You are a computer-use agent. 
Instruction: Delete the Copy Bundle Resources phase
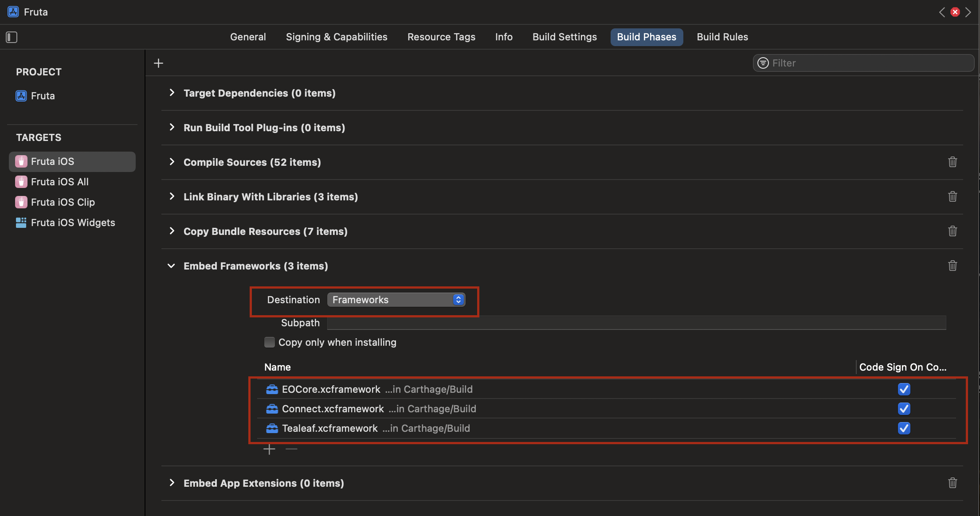point(953,231)
